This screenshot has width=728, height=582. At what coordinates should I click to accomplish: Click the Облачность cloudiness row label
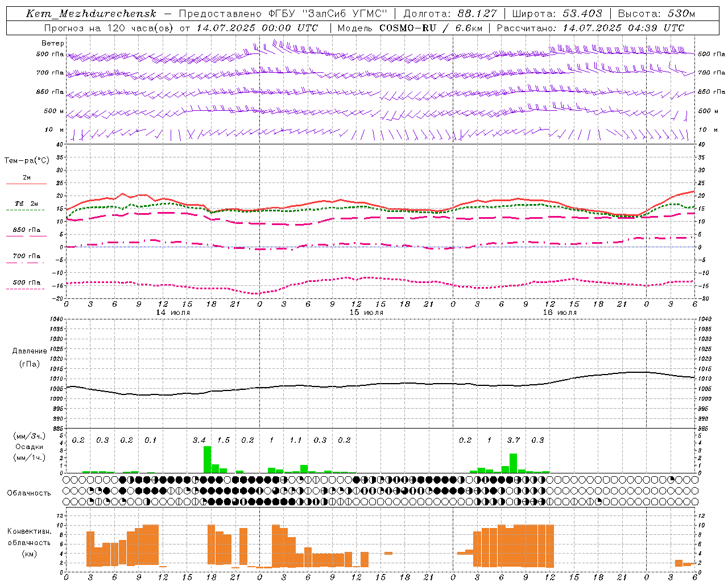[x=29, y=493]
